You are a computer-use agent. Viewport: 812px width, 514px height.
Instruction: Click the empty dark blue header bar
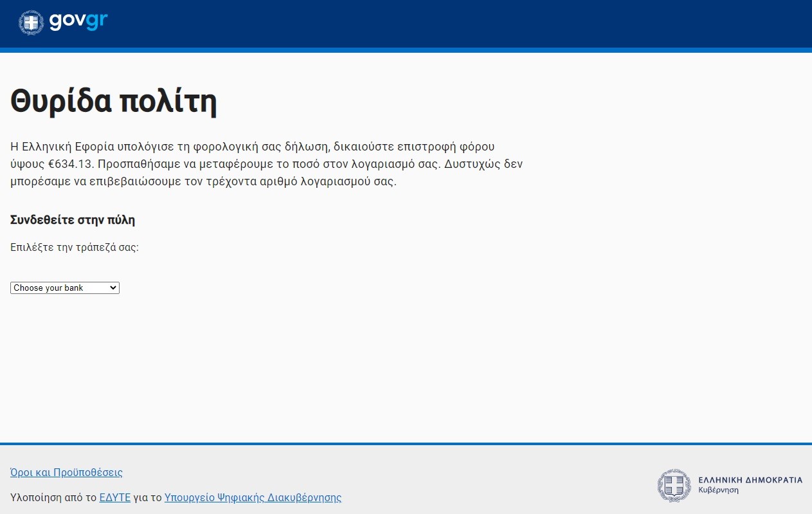point(450,23)
